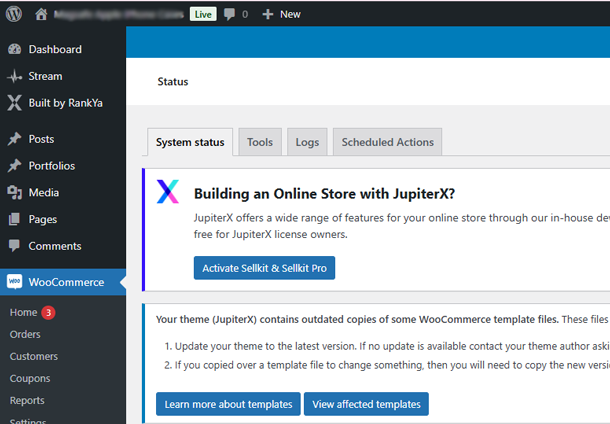Click the If you copied over a template line
This screenshot has width=610, height=424.
[387, 365]
